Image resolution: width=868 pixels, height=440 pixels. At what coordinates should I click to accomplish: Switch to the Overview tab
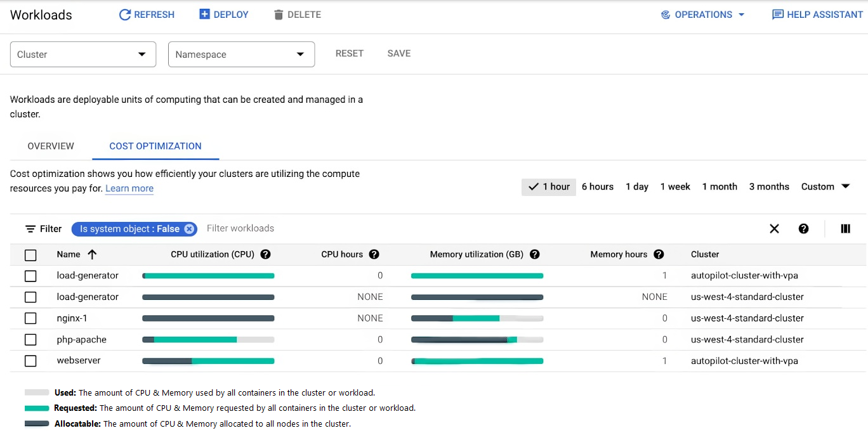pyautogui.click(x=51, y=146)
